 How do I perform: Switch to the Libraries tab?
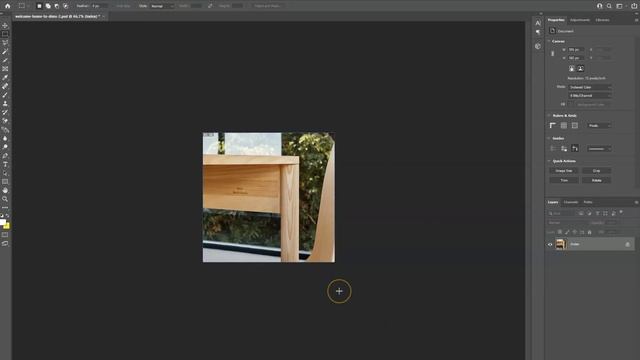click(x=602, y=20)
